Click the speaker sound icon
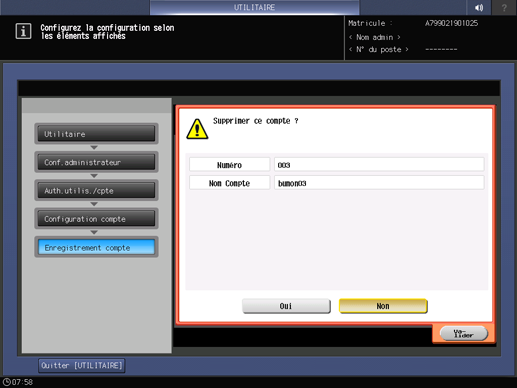This screenshot has height=388, width=517. 479,7
